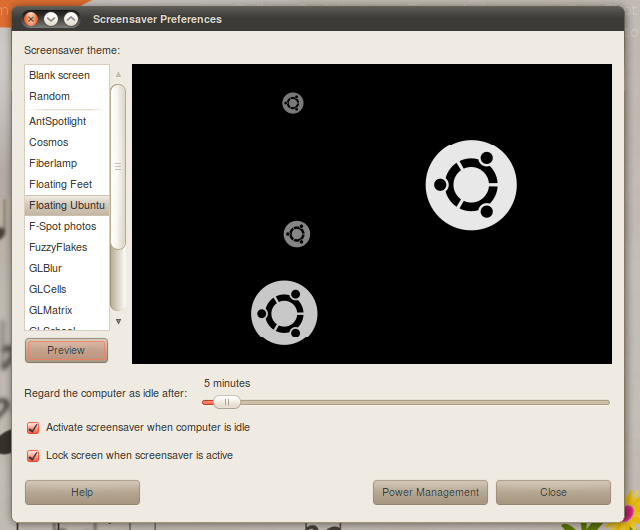Image resolution: width=640 pixels, height=530 pixels.
Task: Open Power Management settings
Action: click(x=430, y=492)
